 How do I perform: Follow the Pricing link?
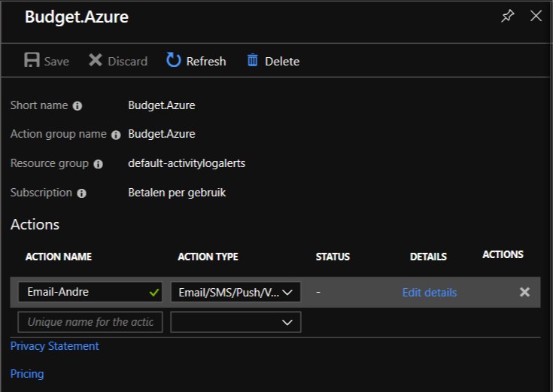point(27,374)
